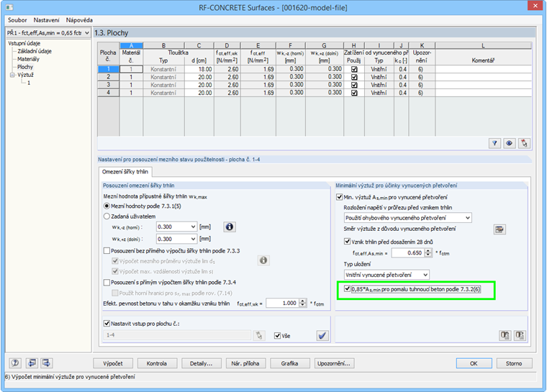Image resolution: width=547 pixels, height=392 pixels.
Task: Select row header for surface 4
Action: point(108,93)
